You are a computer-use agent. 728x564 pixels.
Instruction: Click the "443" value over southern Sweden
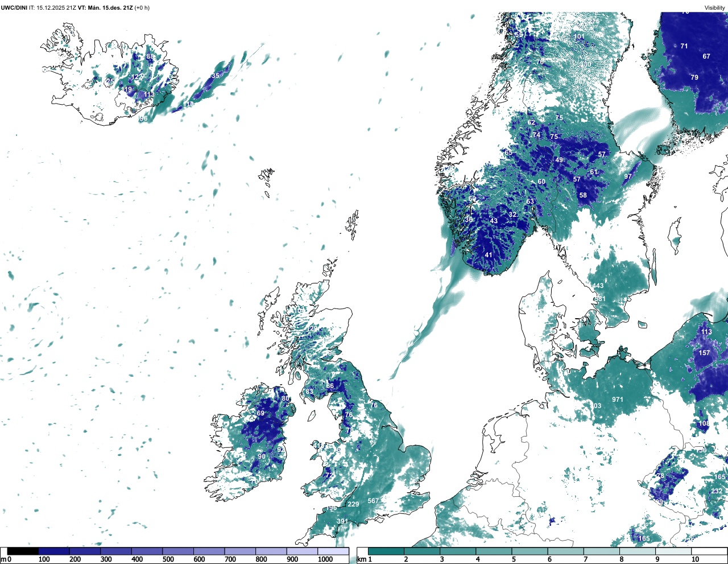pos(598,286)
